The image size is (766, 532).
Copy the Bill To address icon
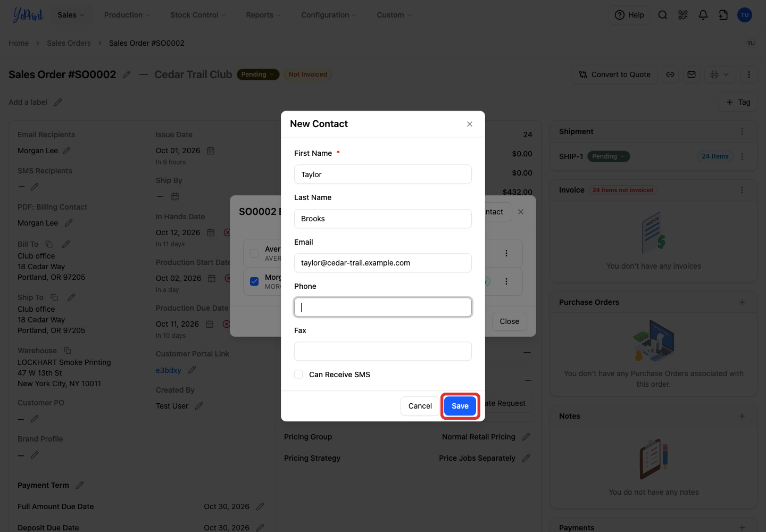[49, 244]
